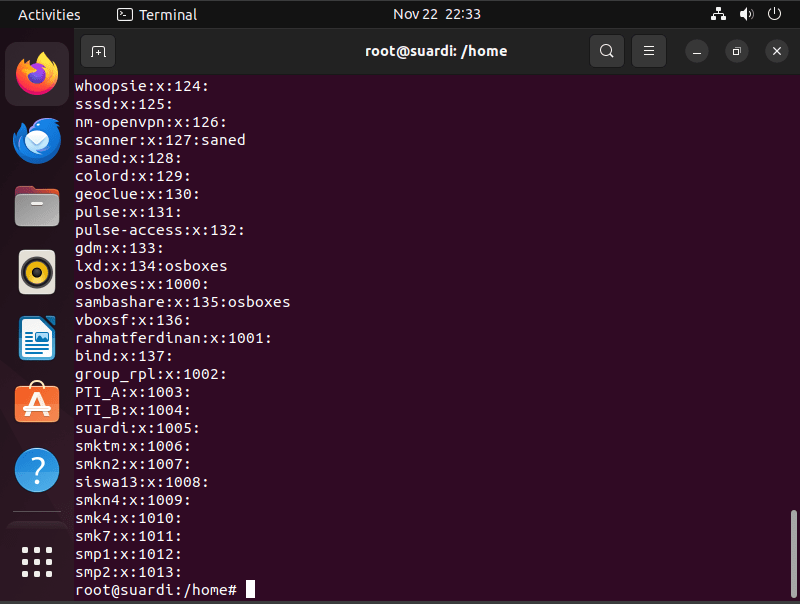Restore the terminal window size

pos(736,51)
